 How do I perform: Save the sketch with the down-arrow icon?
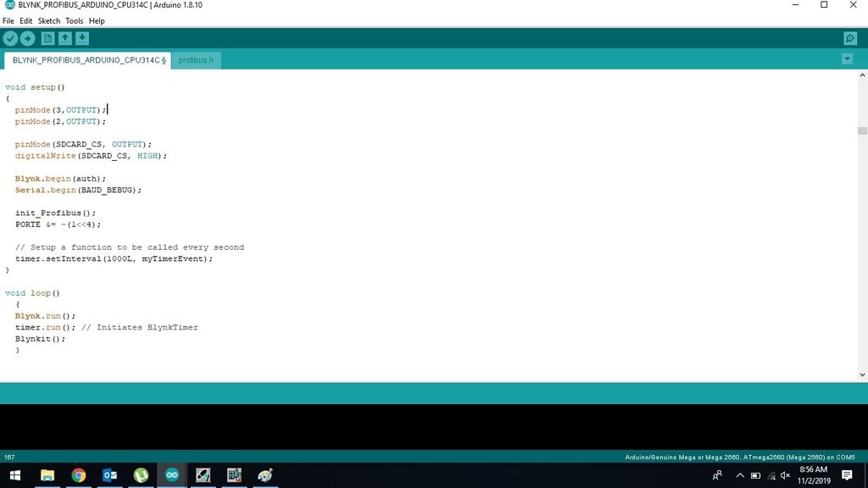click(x=82, y=38)
